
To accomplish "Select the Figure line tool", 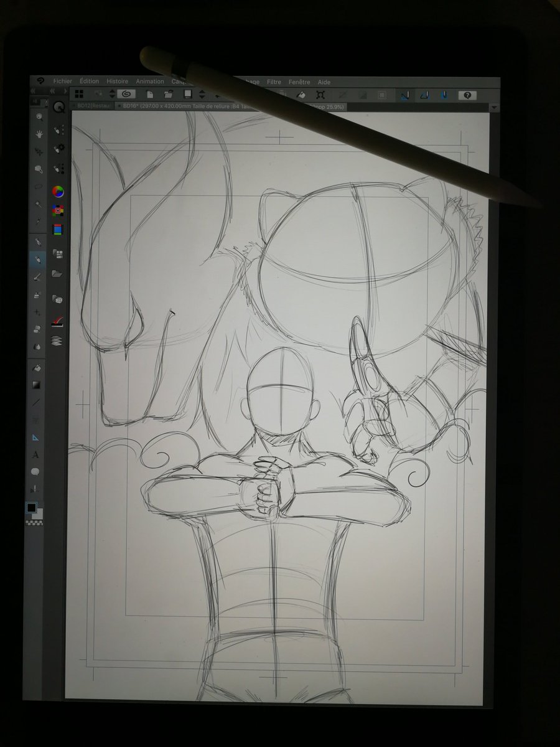I will pyautogui.click(x=37, y=402).
